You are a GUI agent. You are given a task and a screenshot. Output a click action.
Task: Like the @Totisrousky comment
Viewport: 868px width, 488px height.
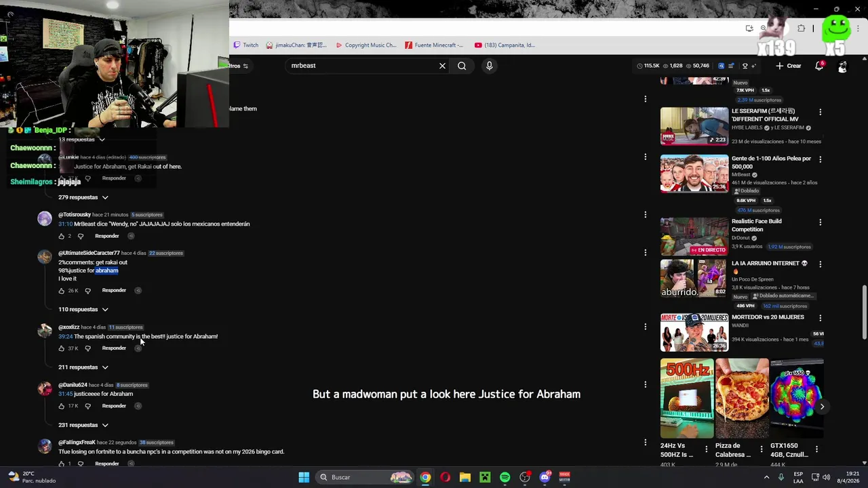(x=62, y=236)
